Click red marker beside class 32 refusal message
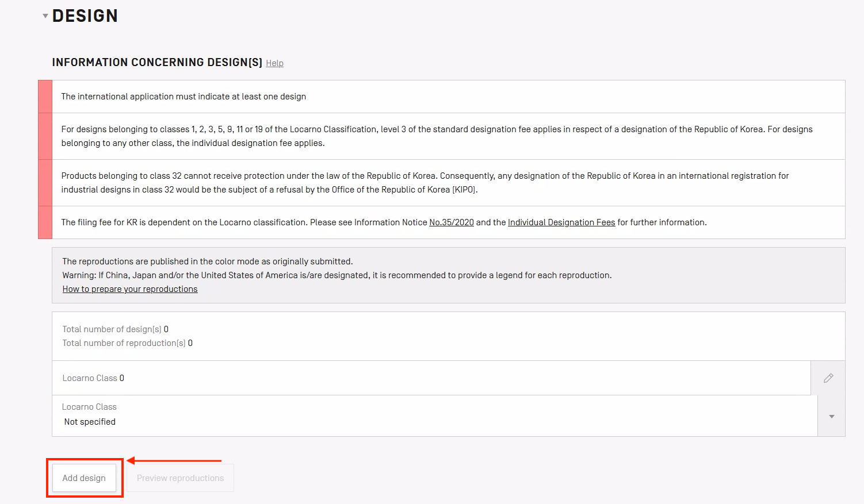This screenshot has height=504, width=864. click(45, 183)
